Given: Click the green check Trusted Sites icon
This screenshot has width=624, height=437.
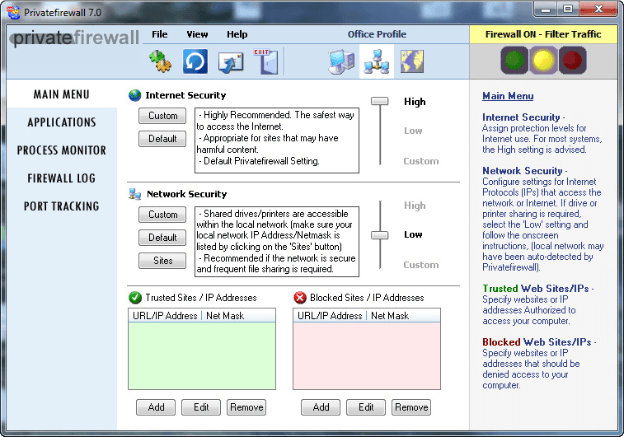Looking at the screenshot, I should tap(135, 297).
